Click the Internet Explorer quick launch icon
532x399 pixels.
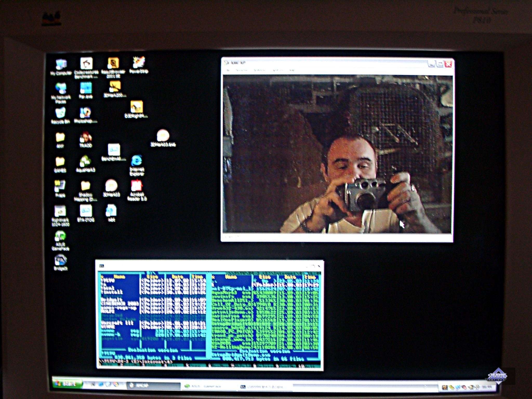(101, 384)
